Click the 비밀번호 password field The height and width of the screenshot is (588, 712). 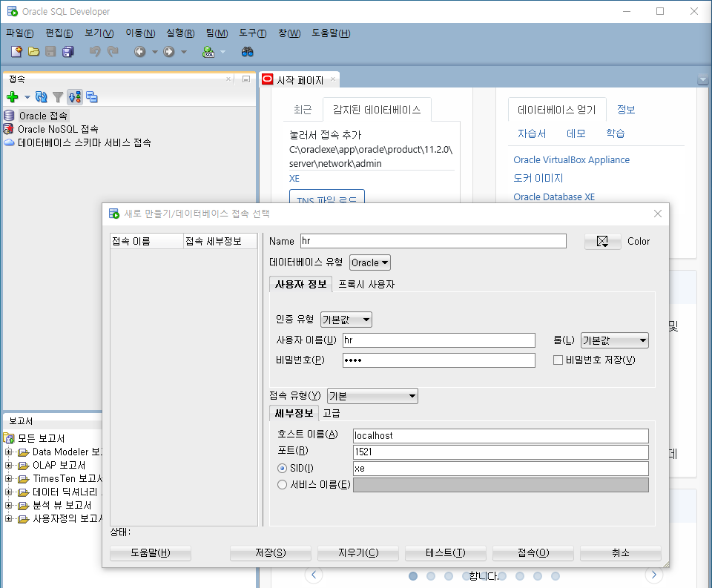point(438,360)
